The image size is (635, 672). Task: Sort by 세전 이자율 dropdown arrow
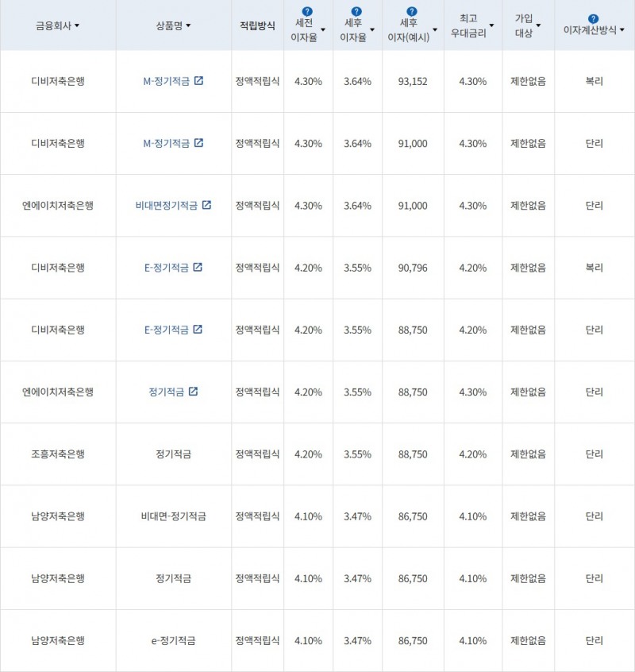point(323,30)
